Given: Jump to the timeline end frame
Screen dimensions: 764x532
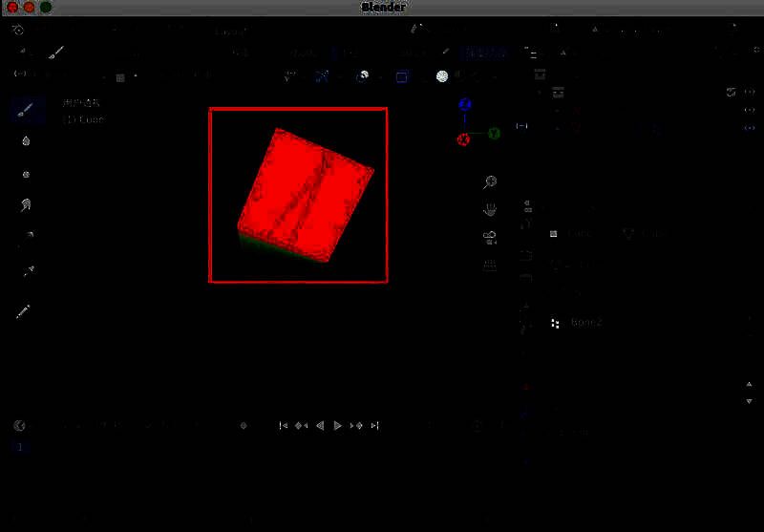Looking at the screenshot, I should [375, 426].
